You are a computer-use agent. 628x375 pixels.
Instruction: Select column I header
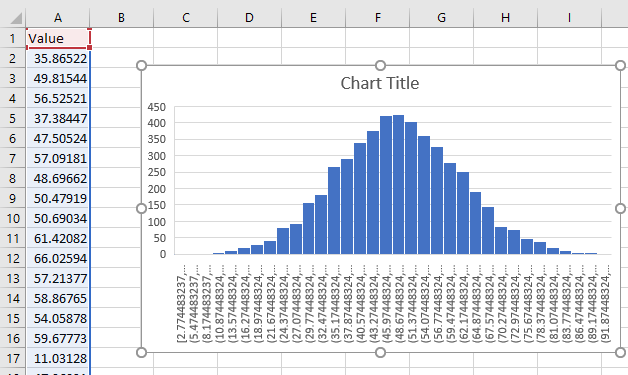(x=569, y=18)
